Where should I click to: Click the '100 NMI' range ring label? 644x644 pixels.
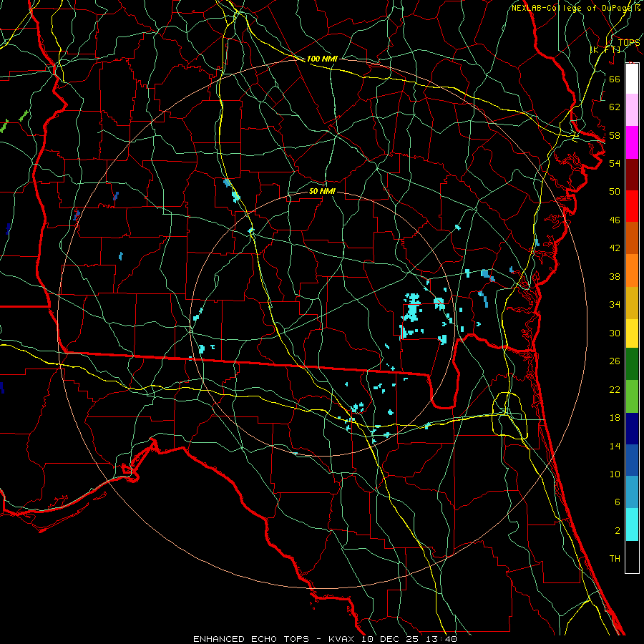[x=322, y=59]
